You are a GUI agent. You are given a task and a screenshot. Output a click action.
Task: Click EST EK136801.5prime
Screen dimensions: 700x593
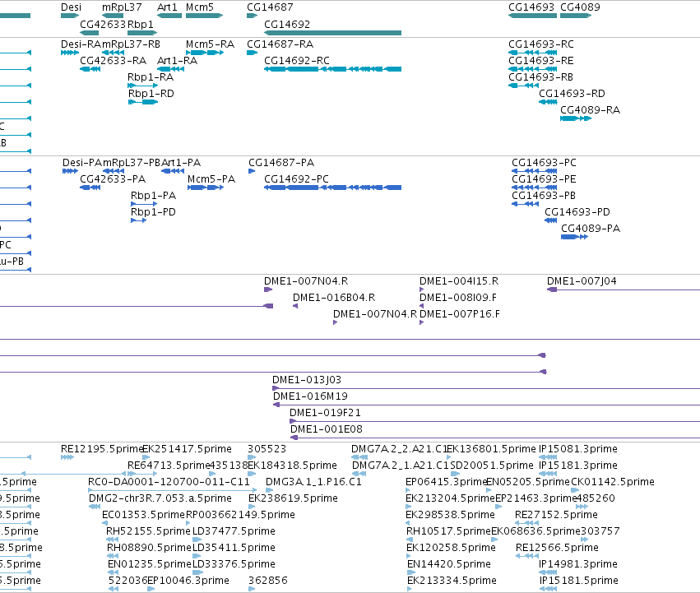[448, 457]
